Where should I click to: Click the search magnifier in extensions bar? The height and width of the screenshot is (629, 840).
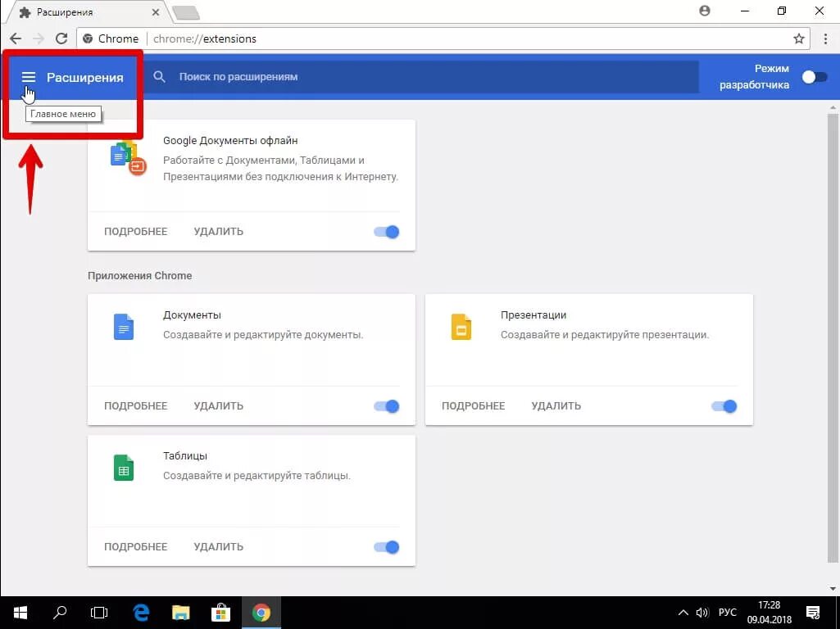(159, 76)
